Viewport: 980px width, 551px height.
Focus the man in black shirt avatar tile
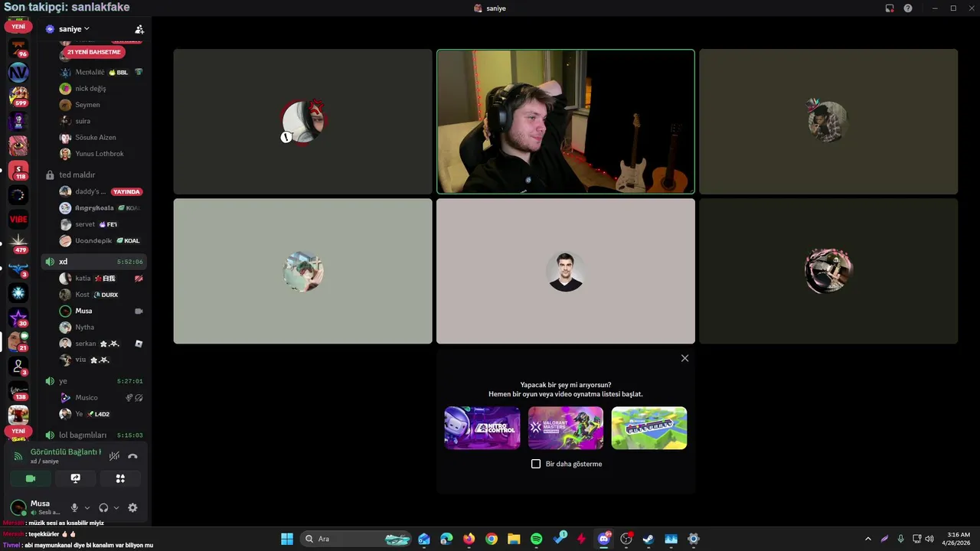[566, 271]
